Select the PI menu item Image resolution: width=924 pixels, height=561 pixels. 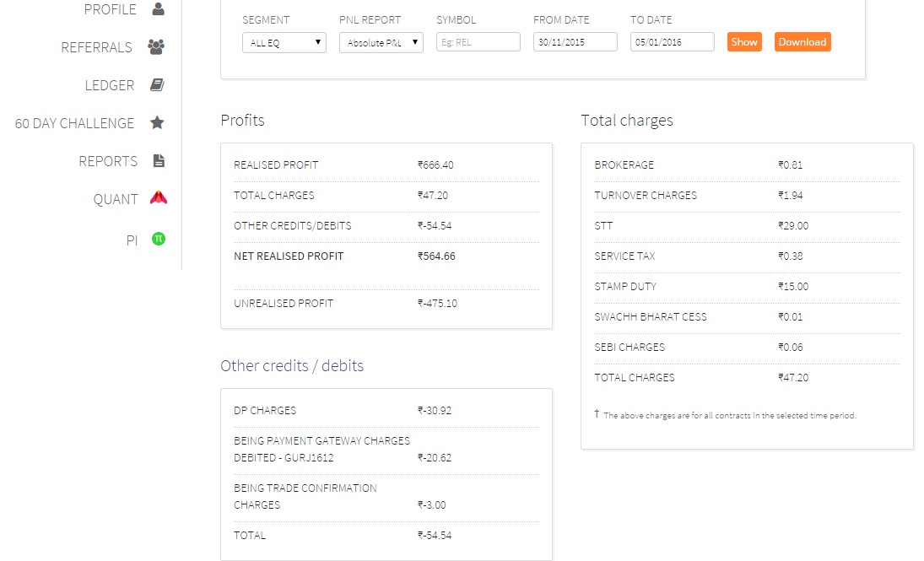(132, 240)
